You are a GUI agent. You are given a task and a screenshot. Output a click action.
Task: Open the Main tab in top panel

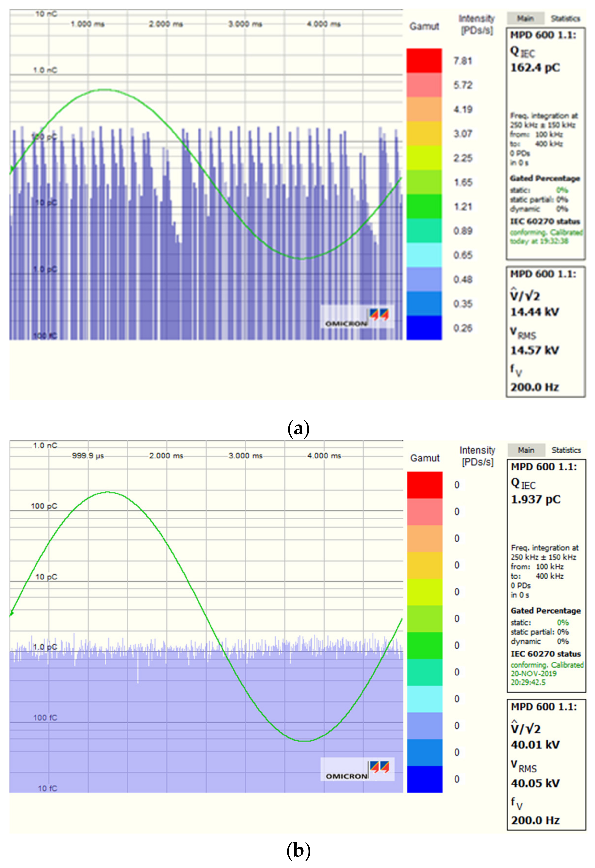(525, 18)
